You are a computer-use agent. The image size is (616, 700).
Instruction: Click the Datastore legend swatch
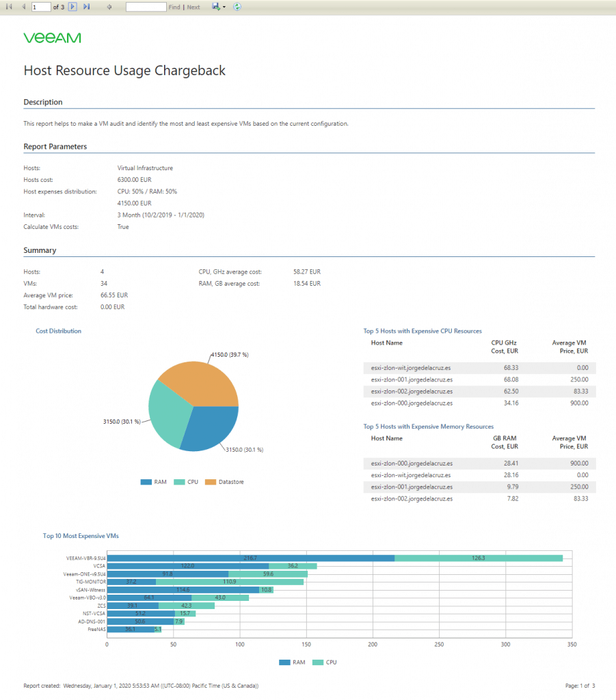[x=211, y=482]
